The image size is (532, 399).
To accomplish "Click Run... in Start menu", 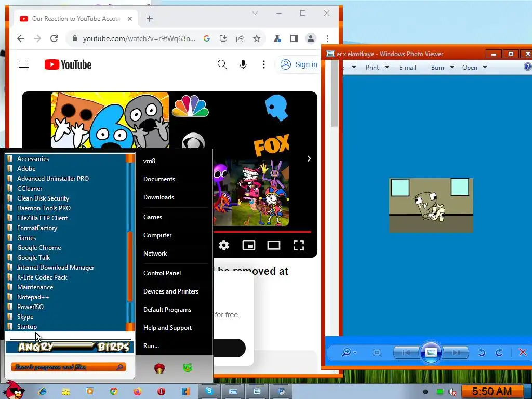I will [x=151, y=346].
